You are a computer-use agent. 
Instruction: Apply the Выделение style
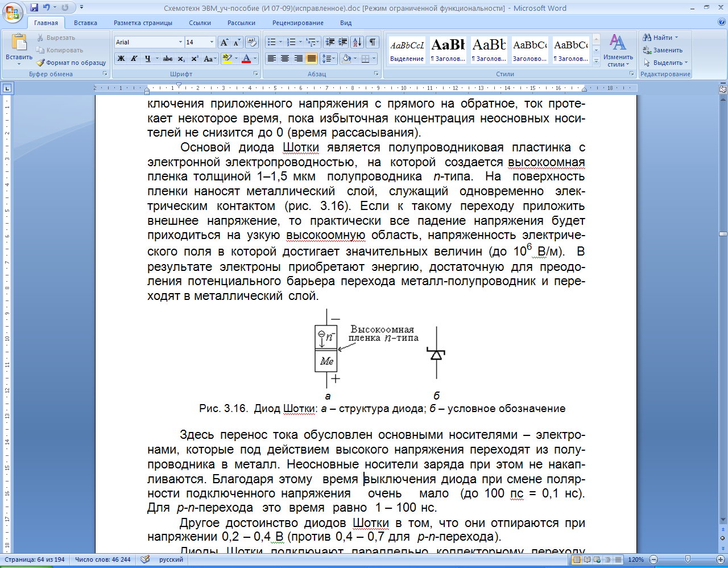coord(407,50)
